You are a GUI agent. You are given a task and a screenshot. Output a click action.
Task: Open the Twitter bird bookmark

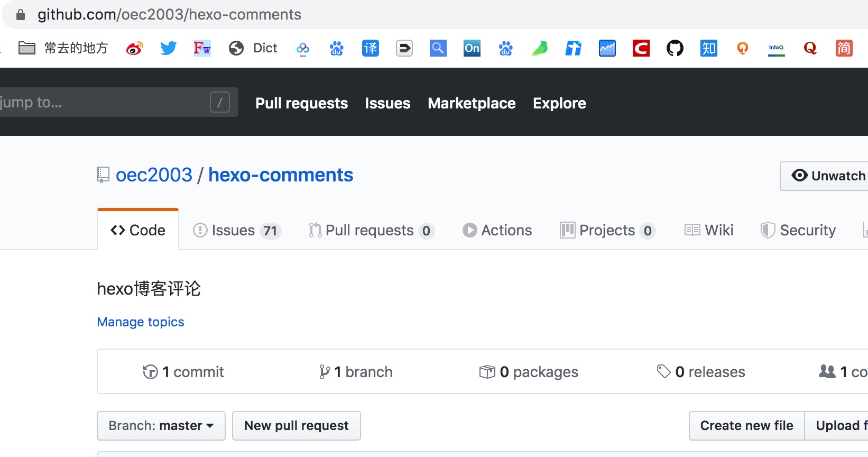click(x=169, y=49)
